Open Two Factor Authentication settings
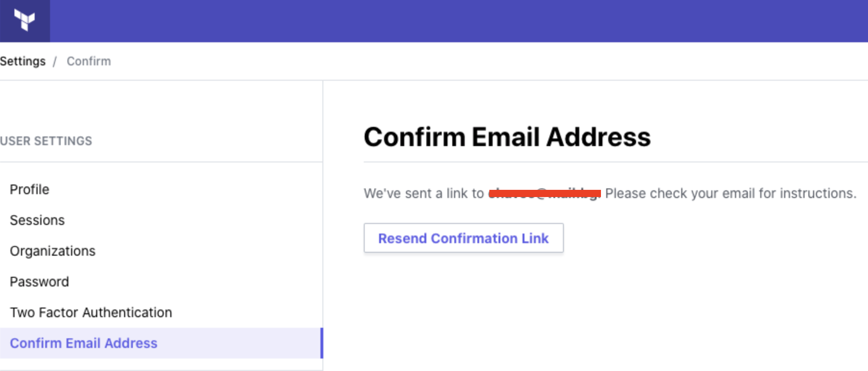Viewport: 868px width, 371px height. coord(91,312)
